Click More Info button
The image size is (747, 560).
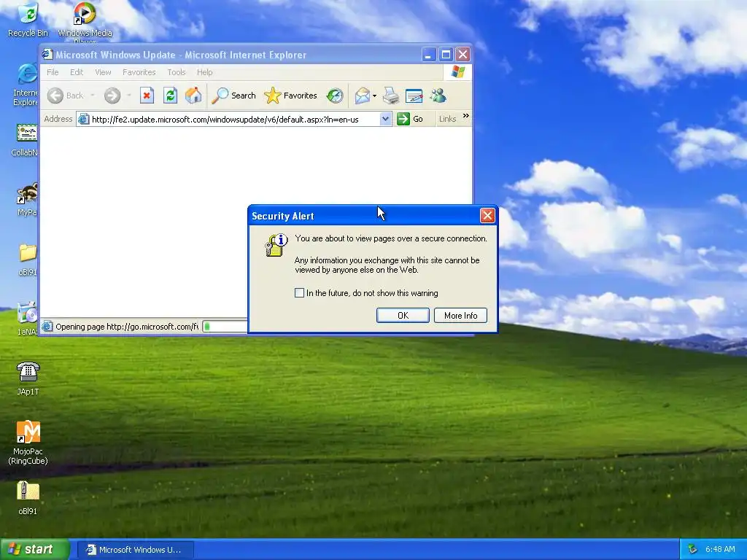point(461,315)
